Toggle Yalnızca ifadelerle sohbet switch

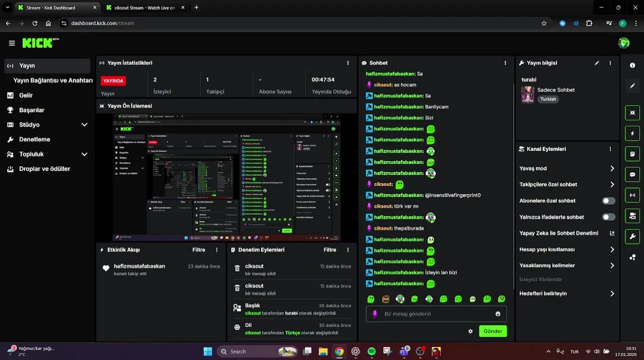coord(608,217)
